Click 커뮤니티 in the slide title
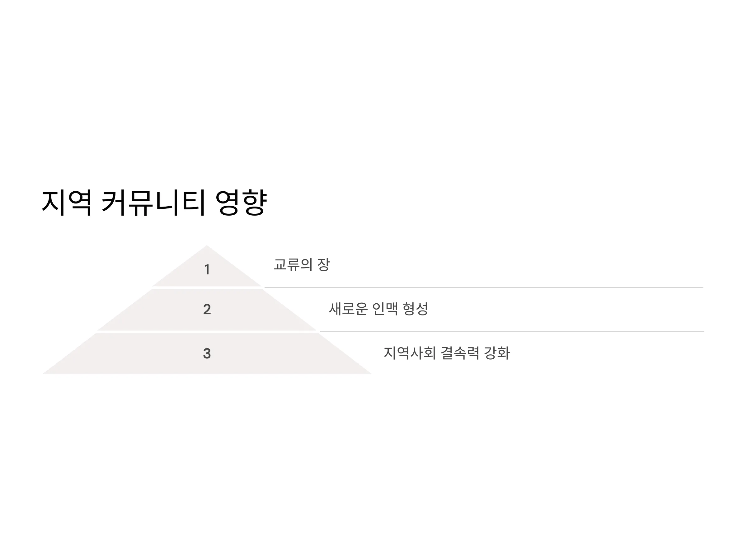This screenshot has width=747, height=560. click(x=154, y=203)
